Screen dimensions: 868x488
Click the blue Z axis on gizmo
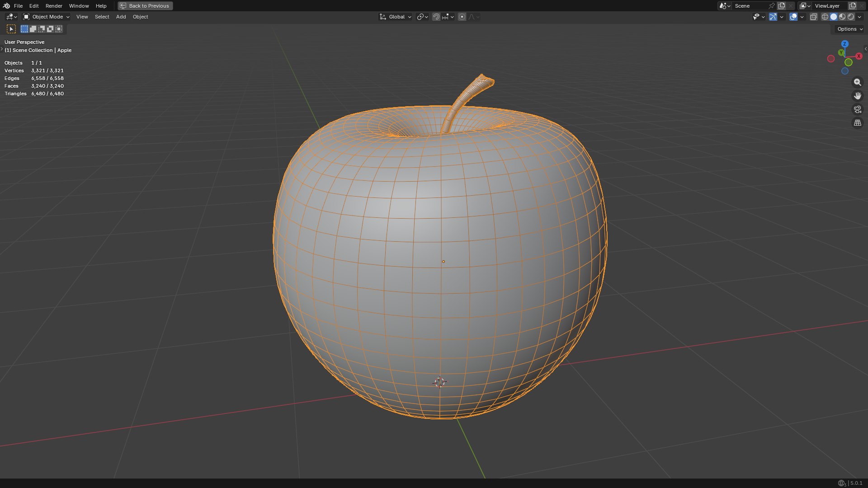click(x=844, y=44)
